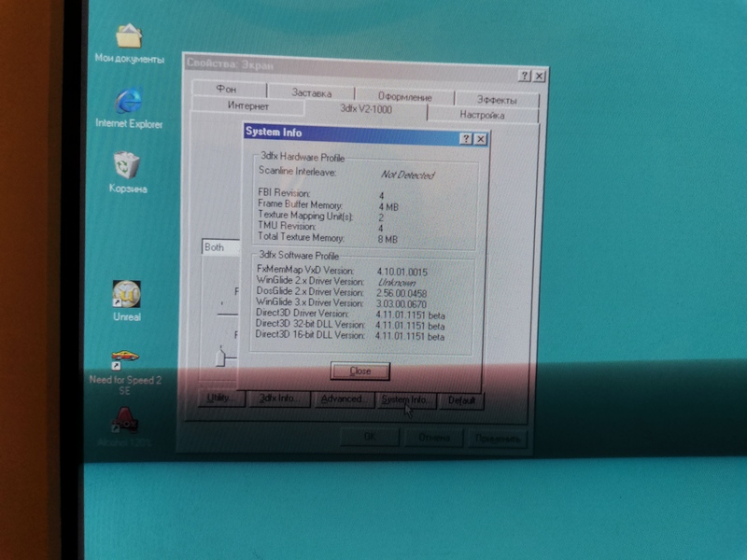Image resolution: width=747 pixels, height=560 pixels.
Task: Click the 'Total Texture Memory' 8 MB value
Action: (388, 239)
